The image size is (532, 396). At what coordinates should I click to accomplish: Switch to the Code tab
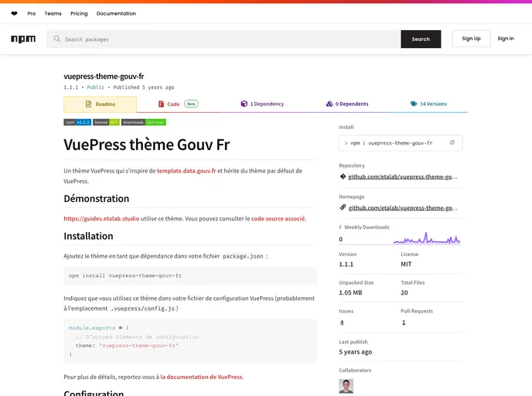178,104
